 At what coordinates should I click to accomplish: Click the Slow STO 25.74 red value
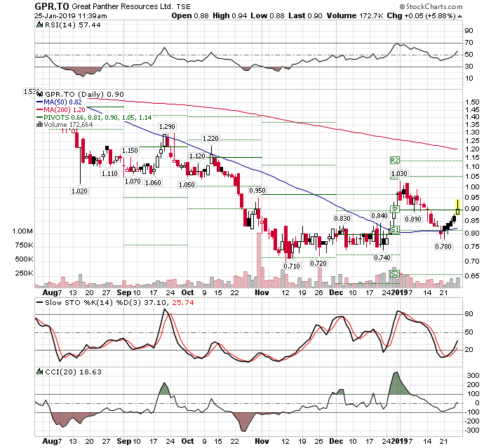click(x=183, y=303)
